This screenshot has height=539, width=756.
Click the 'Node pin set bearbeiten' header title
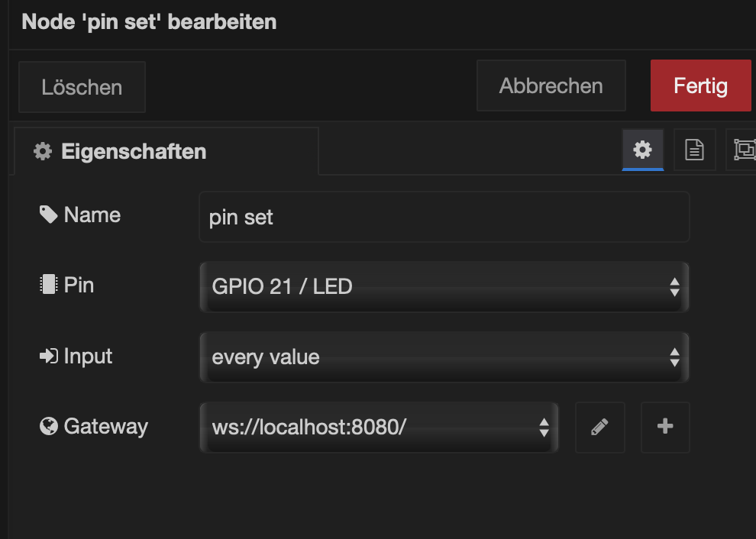coord(149,21)
